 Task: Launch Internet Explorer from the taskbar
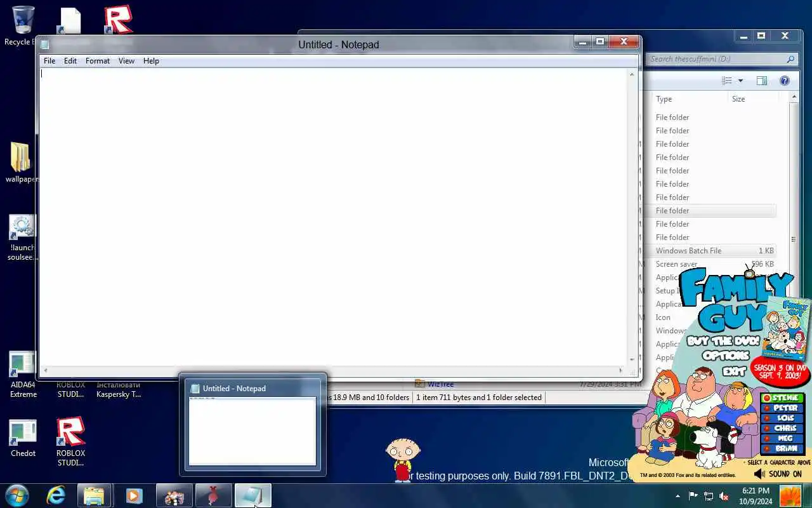56,495
